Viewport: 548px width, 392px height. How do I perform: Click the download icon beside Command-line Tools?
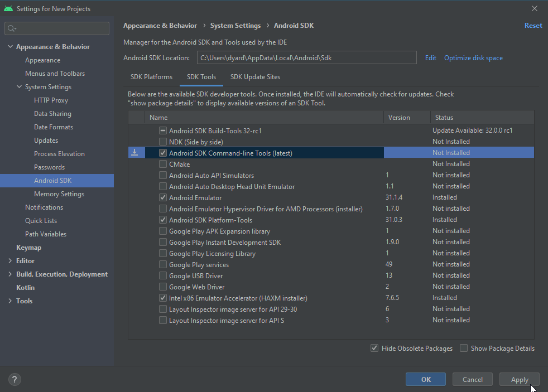pyautogui.click(x=134, y=153)
